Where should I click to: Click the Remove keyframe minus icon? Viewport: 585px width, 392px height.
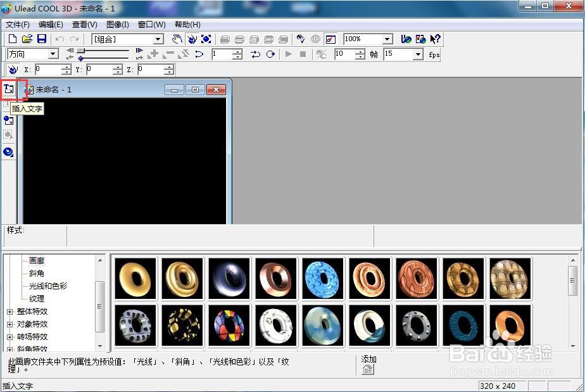(168, 54)
